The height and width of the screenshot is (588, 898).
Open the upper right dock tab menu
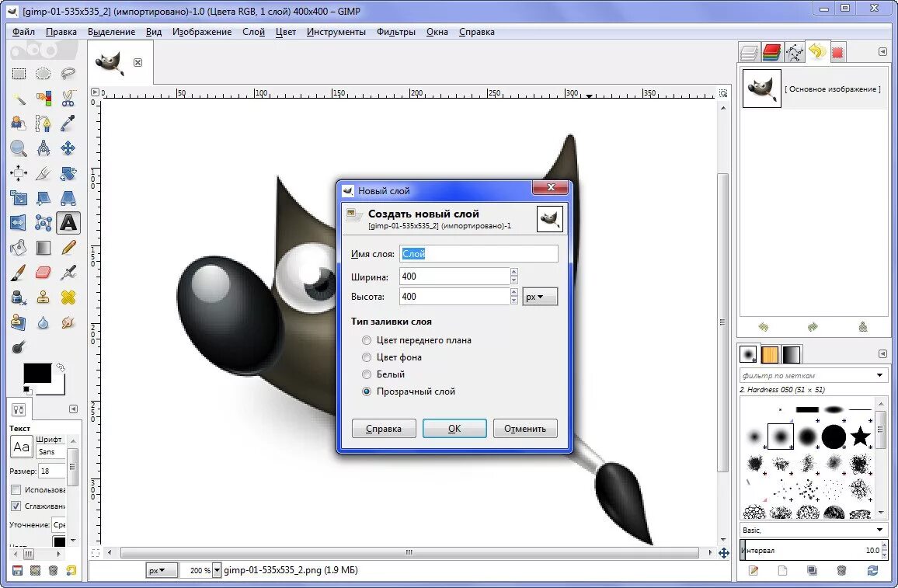click(x=882, y=51)
